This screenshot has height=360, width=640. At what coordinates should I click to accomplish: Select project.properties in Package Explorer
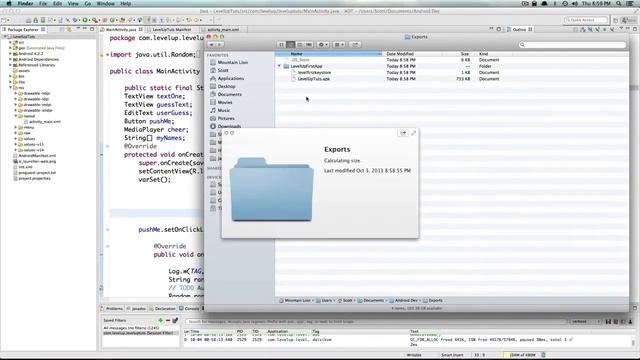click(32, 178)
